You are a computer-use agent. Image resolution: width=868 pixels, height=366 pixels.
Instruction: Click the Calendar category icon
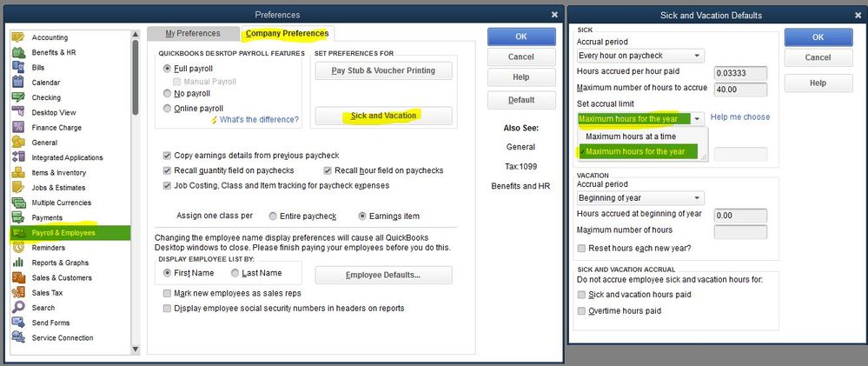(x=18, y=83)
